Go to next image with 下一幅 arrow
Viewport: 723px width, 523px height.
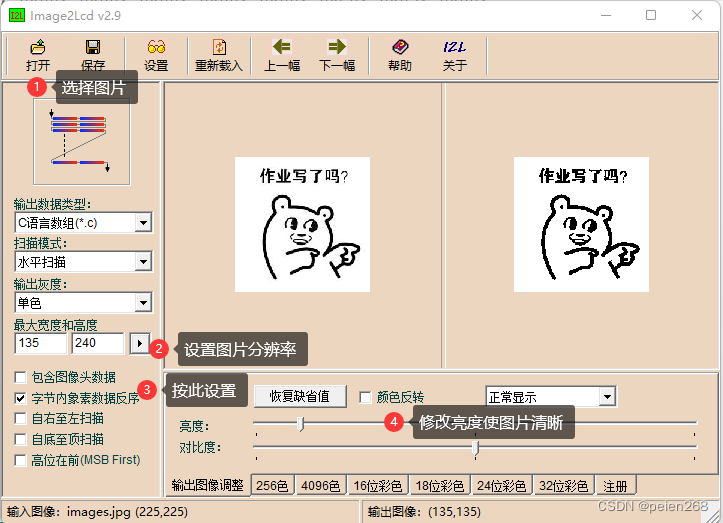pyautogui.click(x=337, y=47)
